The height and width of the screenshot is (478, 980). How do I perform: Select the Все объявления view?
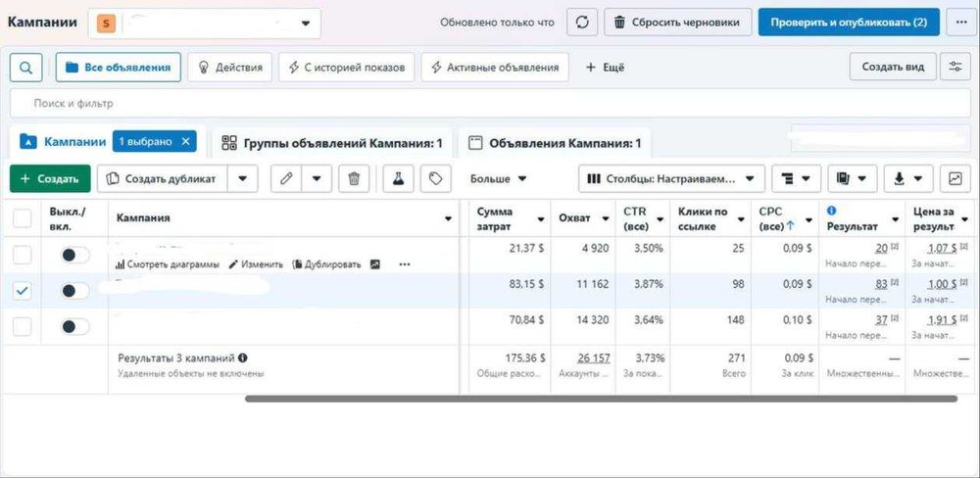click(119, 68)
